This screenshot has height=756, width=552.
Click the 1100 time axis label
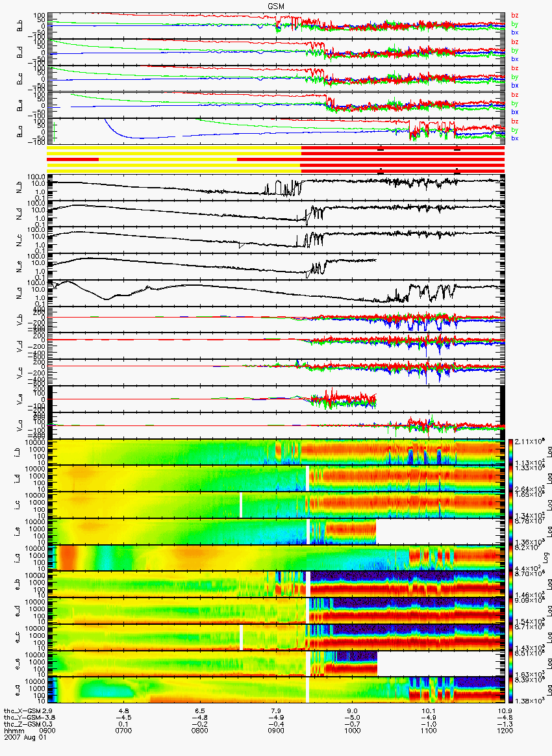429,731
